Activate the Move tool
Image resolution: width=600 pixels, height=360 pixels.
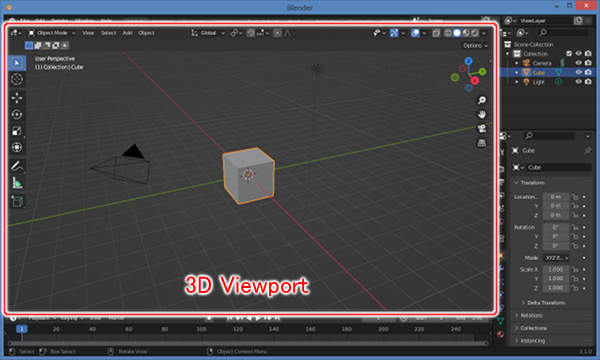click(x=17, y=98)
